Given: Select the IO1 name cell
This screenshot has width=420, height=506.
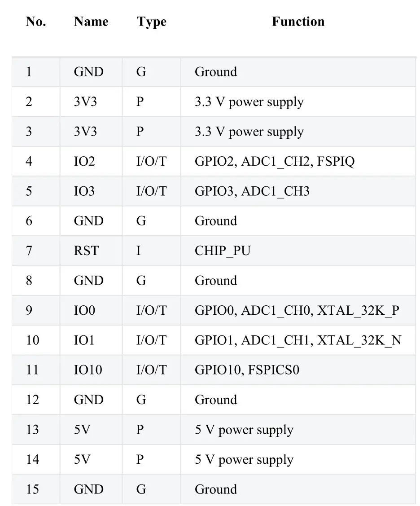Looking at the screenshot, I should pos(84,340).
